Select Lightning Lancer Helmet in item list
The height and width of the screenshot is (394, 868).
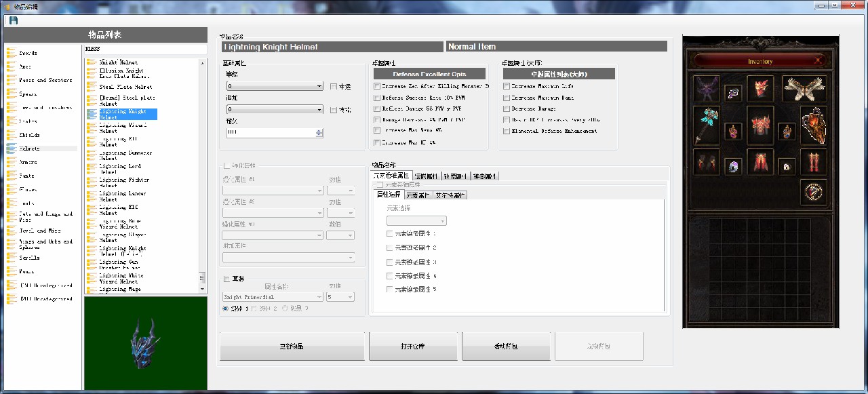click(117, 197)
